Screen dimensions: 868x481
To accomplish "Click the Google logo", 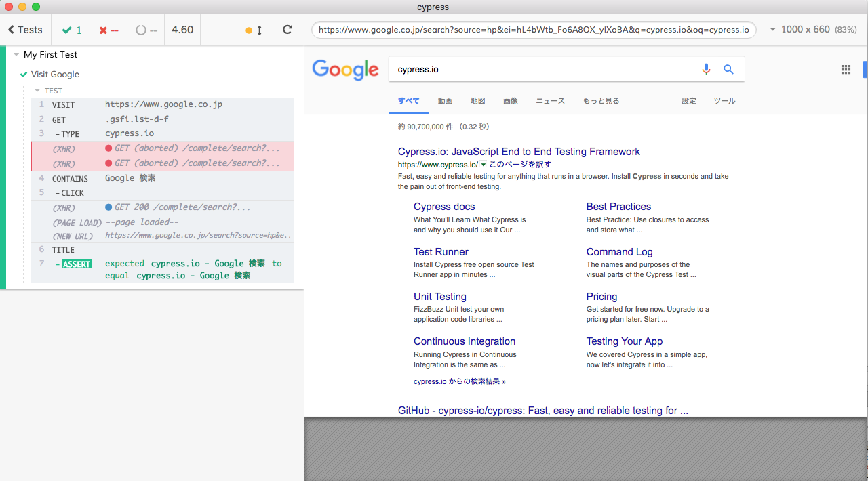I will pyautogui.click(x=345, y=70).
